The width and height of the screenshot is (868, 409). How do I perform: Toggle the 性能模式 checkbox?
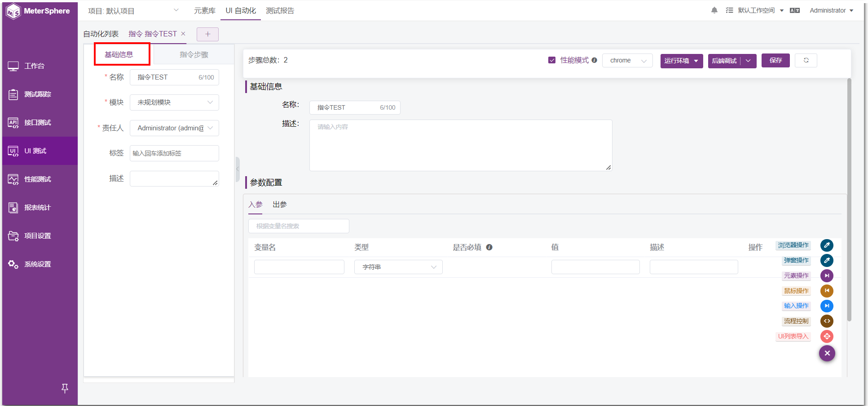(x=551, y=59)
